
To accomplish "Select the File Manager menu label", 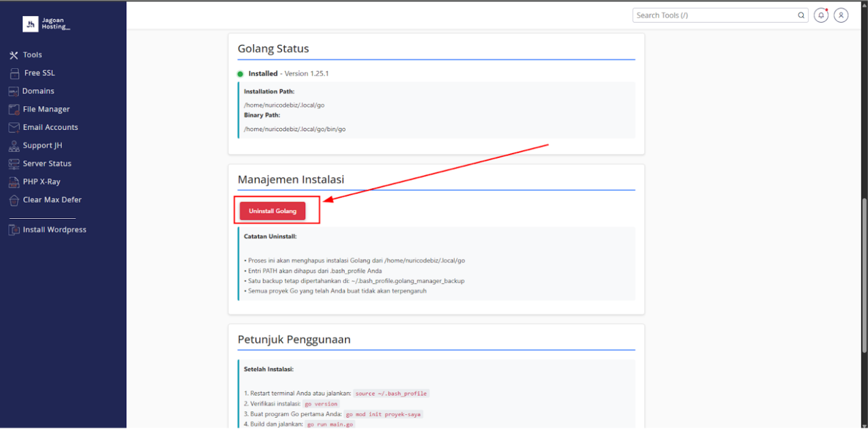I will pos(46,109).
